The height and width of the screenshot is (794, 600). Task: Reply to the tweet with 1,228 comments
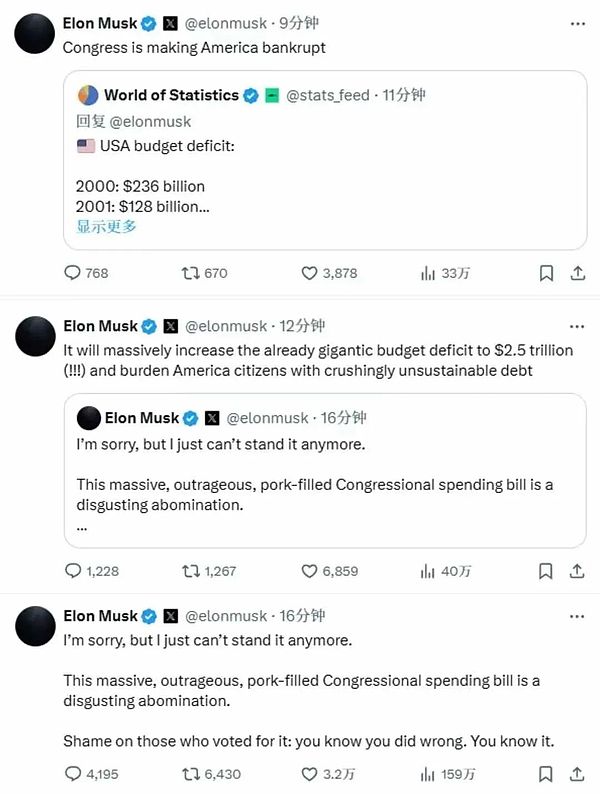pyautogui.click(x=72, y=571)
